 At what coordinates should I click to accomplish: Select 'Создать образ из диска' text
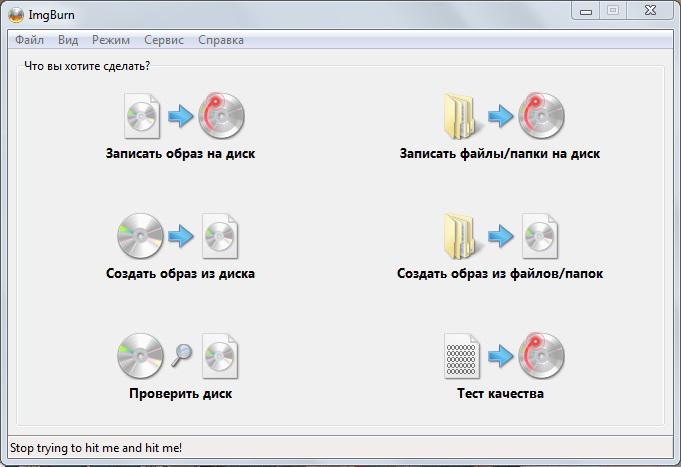click(x=180, y=274)
